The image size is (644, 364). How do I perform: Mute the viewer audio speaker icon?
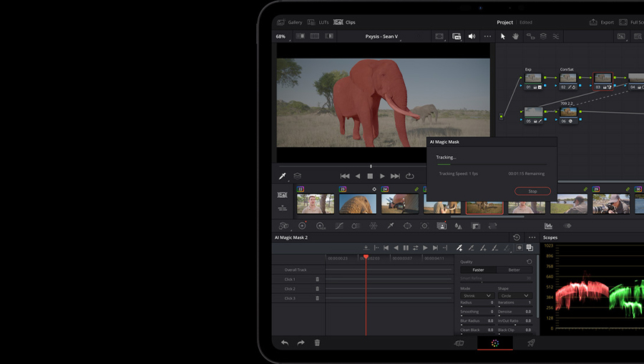[x=472, y=36]
